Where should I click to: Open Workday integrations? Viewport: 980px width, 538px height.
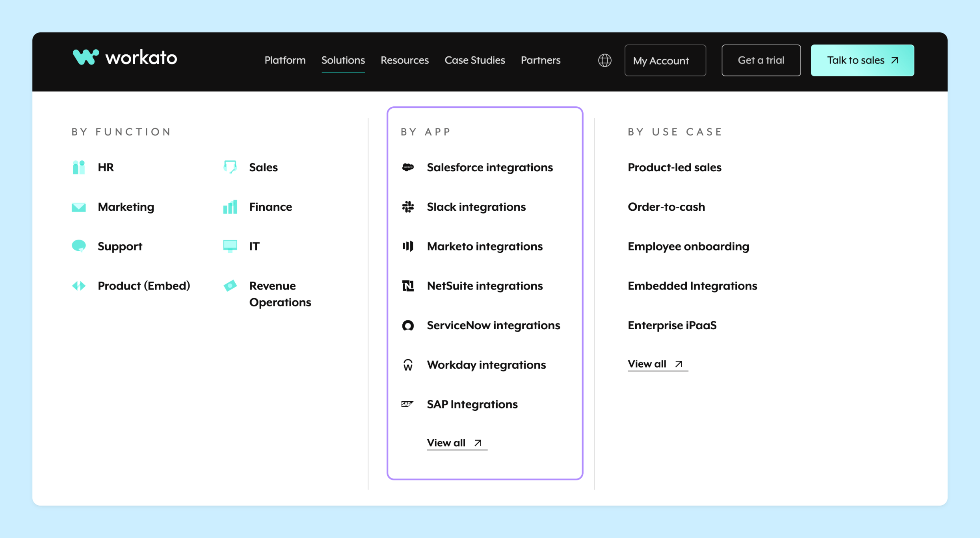point(486,365)
